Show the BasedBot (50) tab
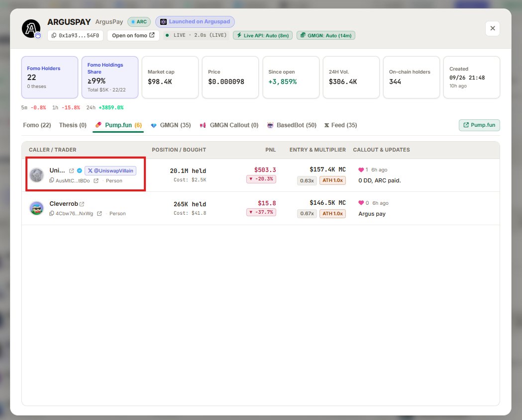The width and height of the screenshot is (522, 420). click(292, 125)
